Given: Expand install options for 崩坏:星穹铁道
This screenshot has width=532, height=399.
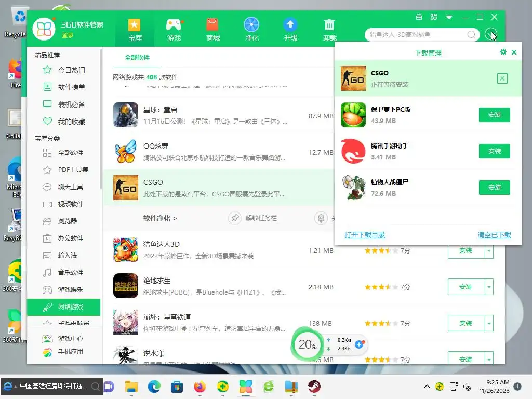Looking at the screenshot, I should tap(489, 323).
